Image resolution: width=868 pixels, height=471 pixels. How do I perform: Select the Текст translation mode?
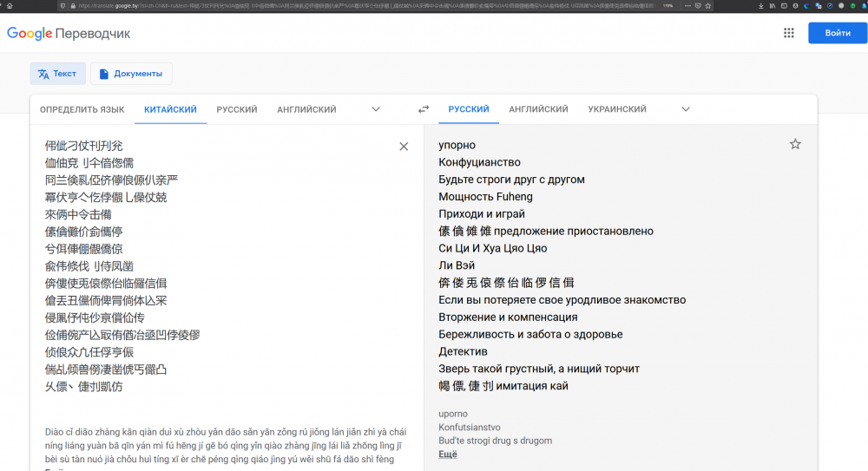57,74
